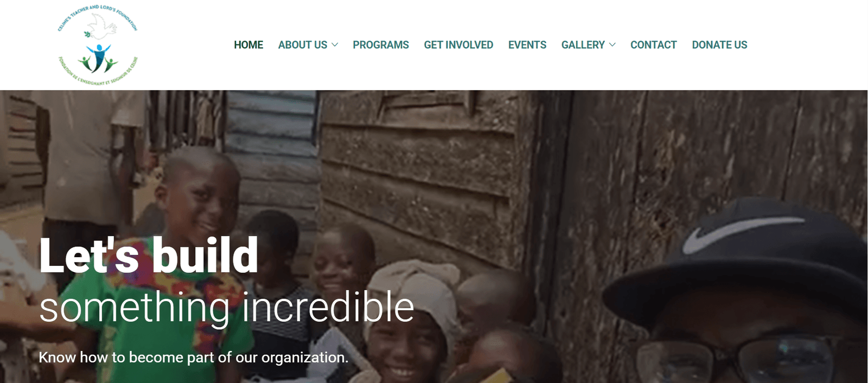868x383 pixels.
Task: Open the HOME menu item
Action: (248, 45)
